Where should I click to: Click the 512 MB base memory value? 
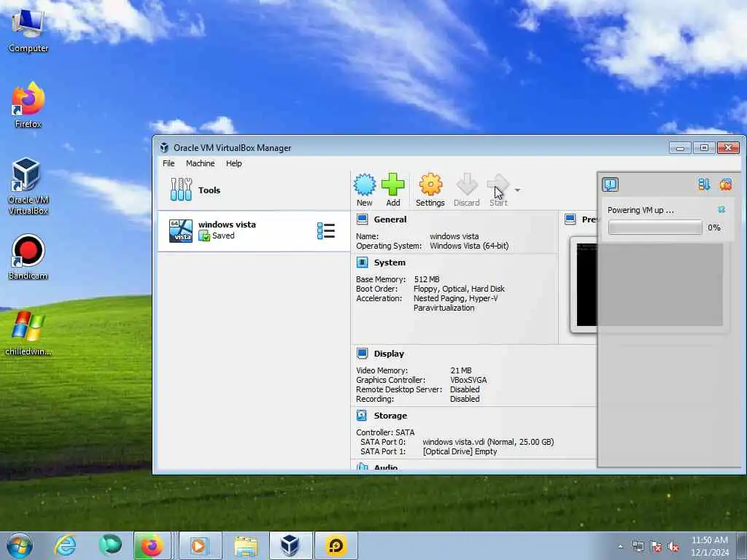tap(427, 279)
